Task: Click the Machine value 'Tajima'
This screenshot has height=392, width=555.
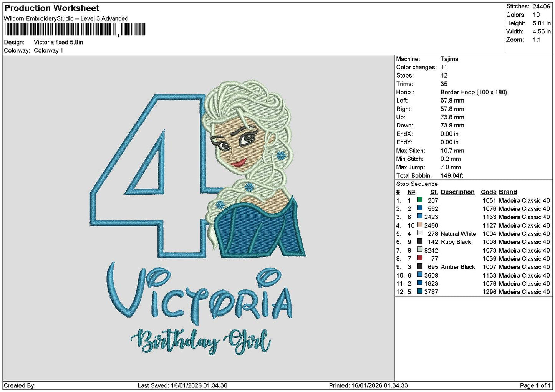Action: click(x=449, y=59)
